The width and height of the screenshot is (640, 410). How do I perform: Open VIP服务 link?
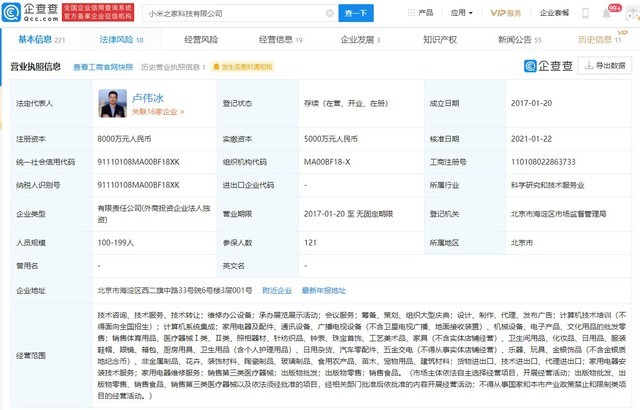506,13
